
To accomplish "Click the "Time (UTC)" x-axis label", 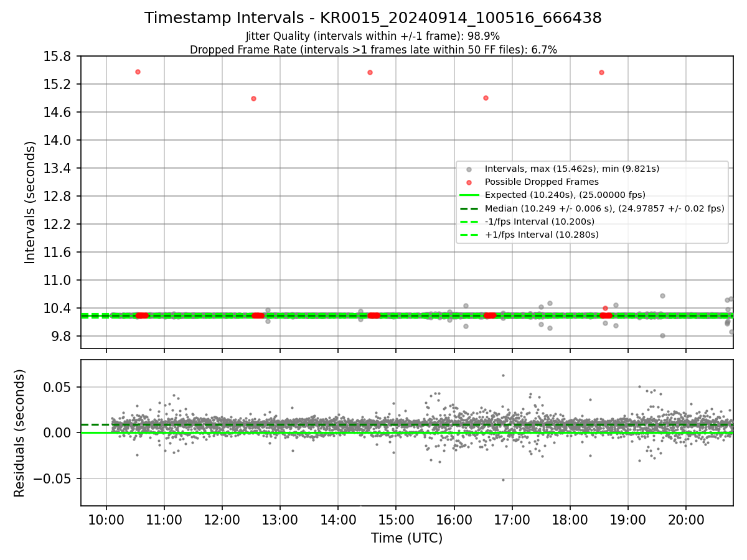I will click(x=406, y=538).
